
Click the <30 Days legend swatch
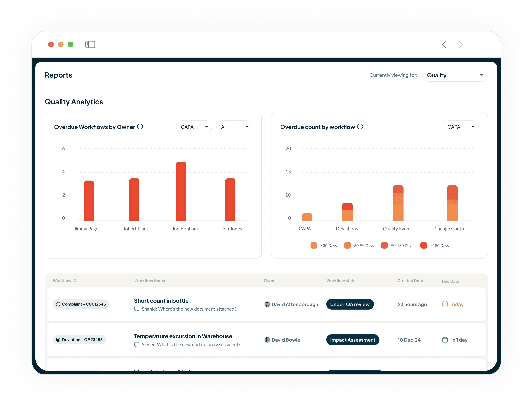tap(314, 245)
